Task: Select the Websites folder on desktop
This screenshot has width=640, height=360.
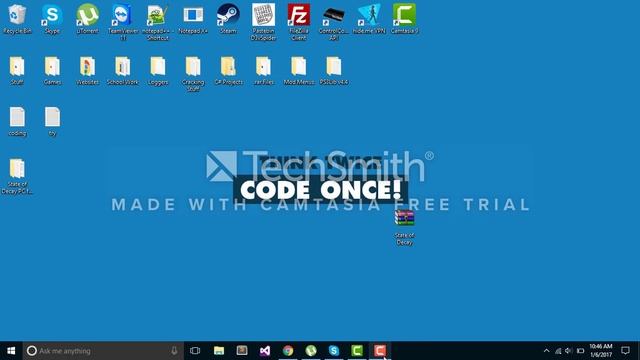Action: 87,70
